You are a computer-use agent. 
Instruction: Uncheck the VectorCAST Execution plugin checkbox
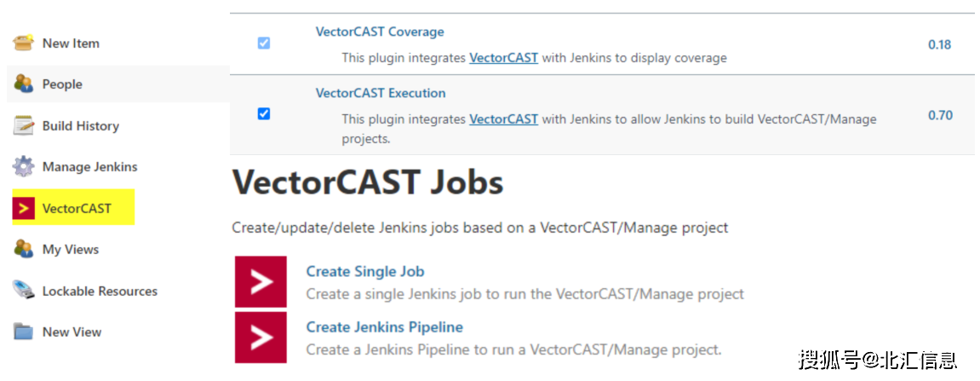pyautogui.click(x=264, y=113)
